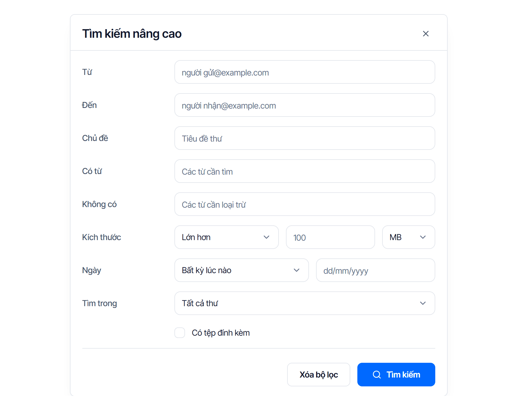Open the Lớn hơn size comparison dropdown
517x420 pixels.
pos(227,237)
